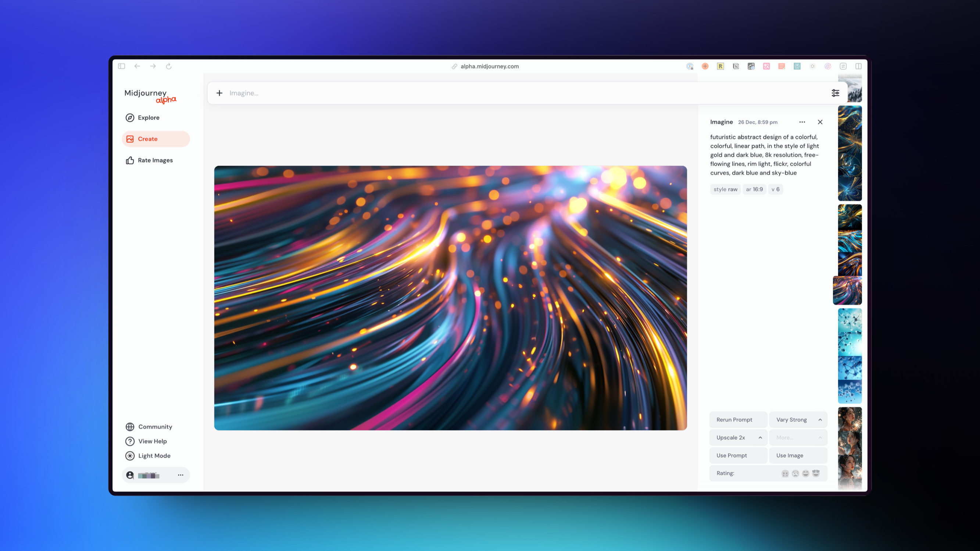Click the teal snowflake extension icon
The width and height of the screenshot is (980, 551).
[797, 66]
